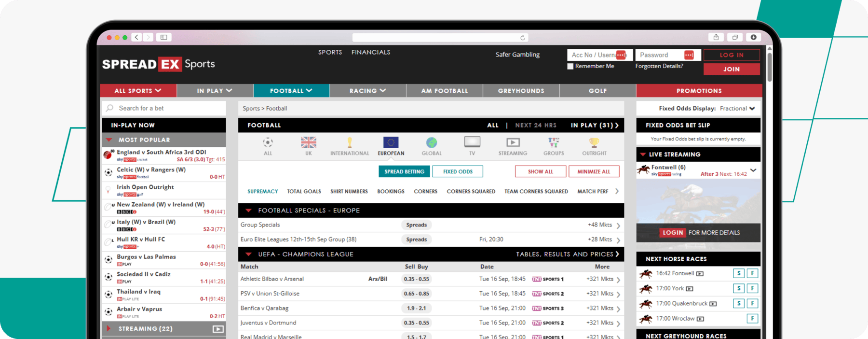
Task: Select S bet type for 17:00 Quakenbruck
Action: (739, 303)
